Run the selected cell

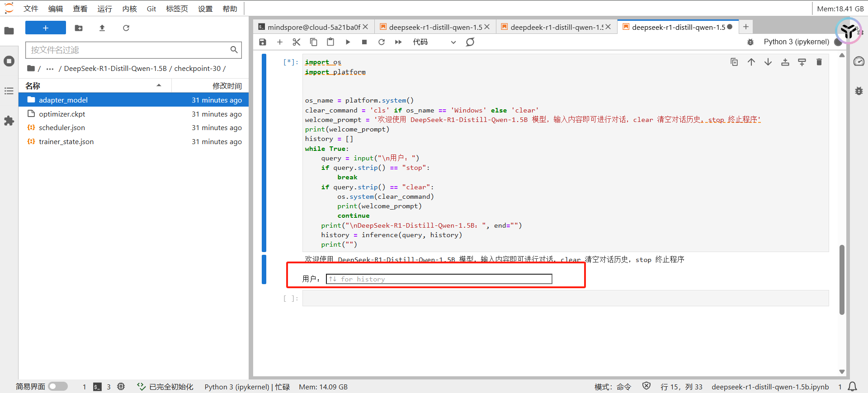[x=348, y=42]
